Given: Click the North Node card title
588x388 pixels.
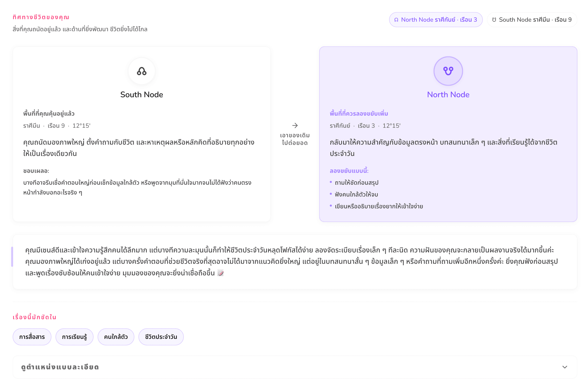Looking at the screenshot, I should [448, 94].
